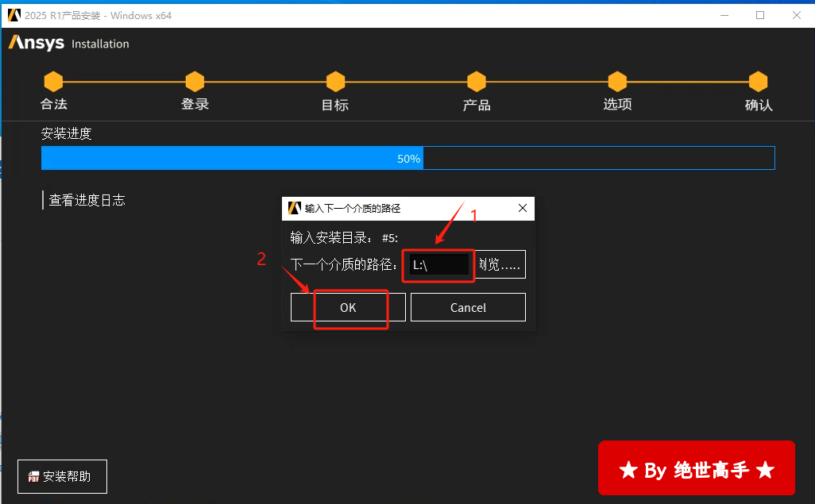
Task: Open the 浏览 browse button for path
Action: click(500, 265)
